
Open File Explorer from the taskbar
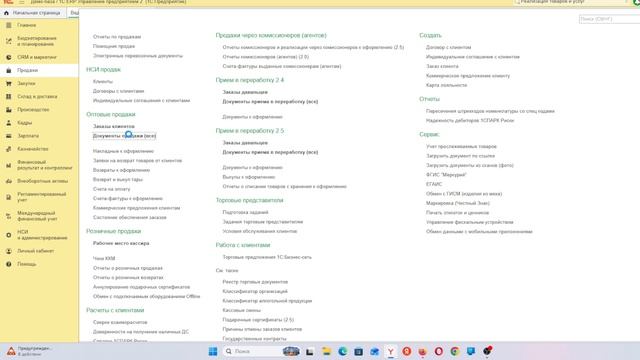point(326,351)
